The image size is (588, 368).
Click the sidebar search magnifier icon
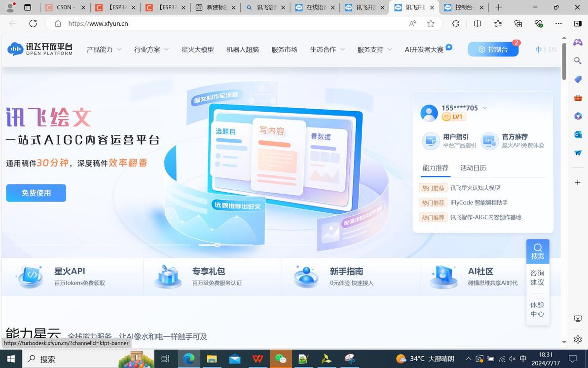[x=578, y=60]
